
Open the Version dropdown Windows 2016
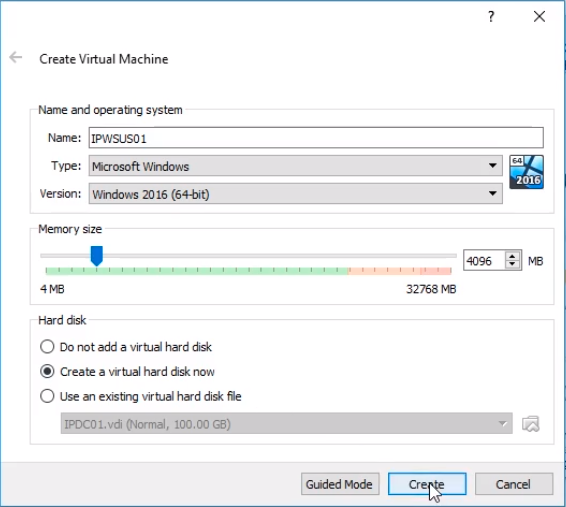296,194
